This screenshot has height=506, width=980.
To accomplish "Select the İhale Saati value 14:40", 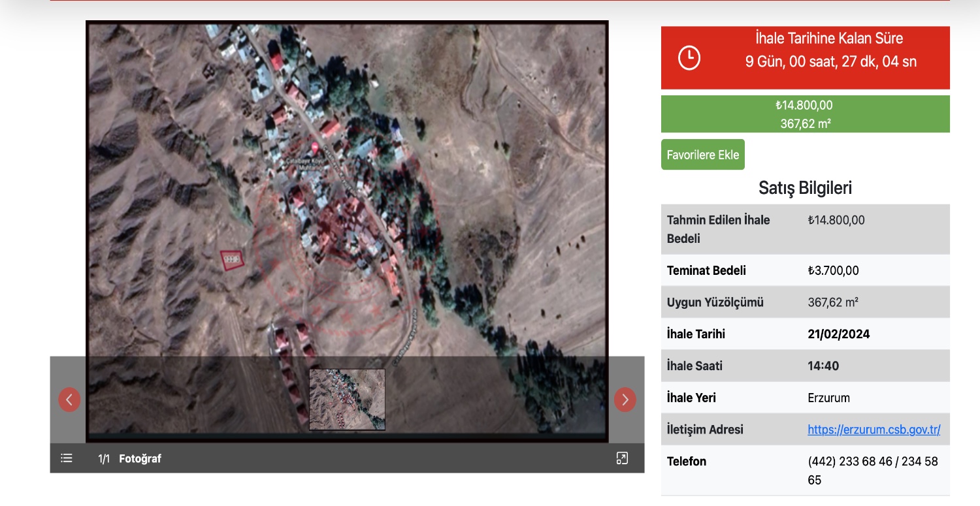I will click(x=823, y=366).
